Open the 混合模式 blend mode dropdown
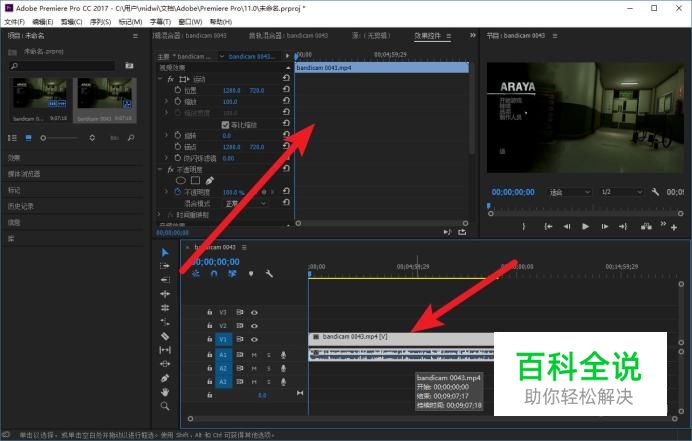692x441 pixels. [x=246, y=204]
